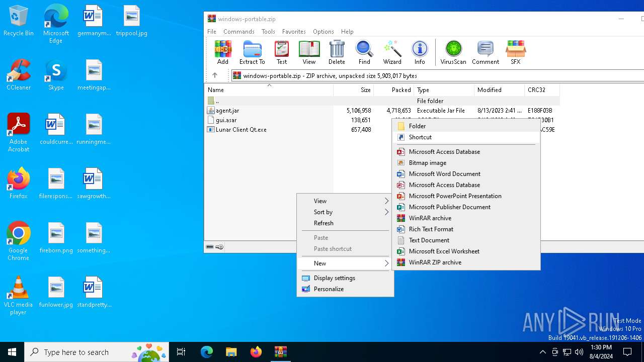
Task: Click the taskbar search box
Action: point(98,352)
